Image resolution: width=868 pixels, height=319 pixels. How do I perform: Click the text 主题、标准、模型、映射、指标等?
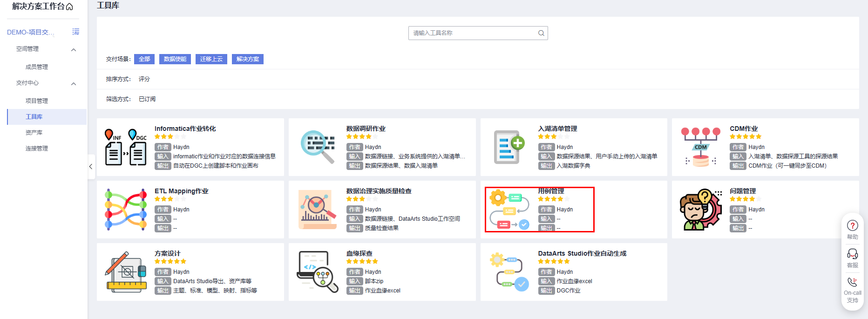(x=215, y=291)
